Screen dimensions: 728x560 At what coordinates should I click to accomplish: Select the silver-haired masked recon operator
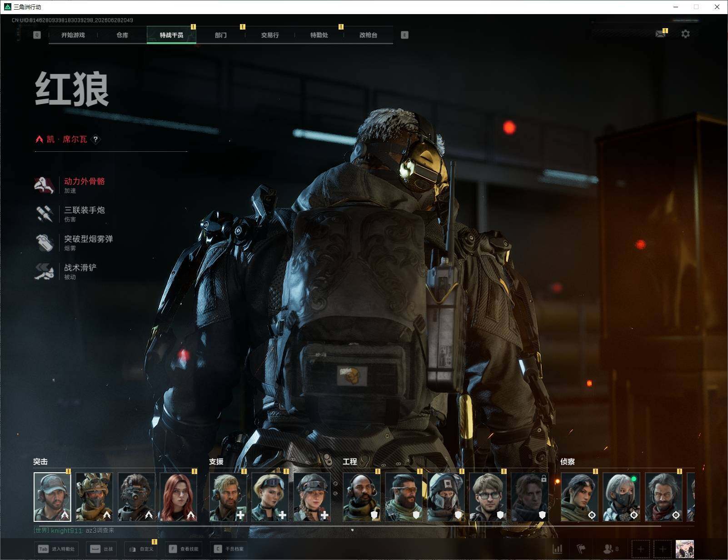click(622, 497)
